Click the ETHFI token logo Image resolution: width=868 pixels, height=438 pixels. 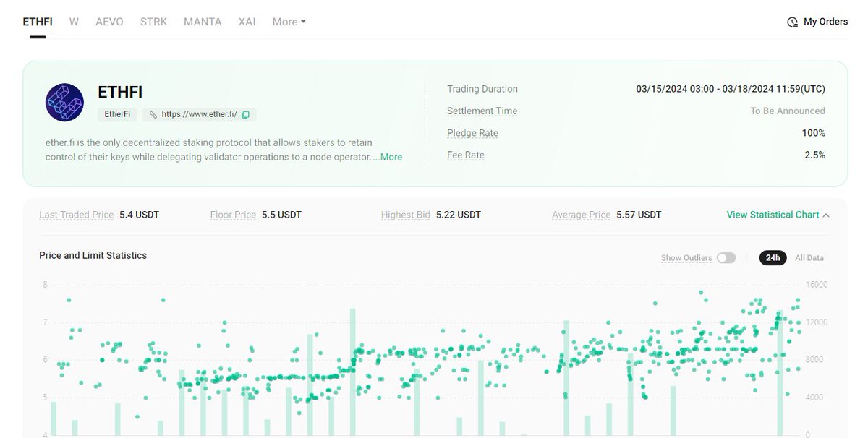[x=64, y=102]
